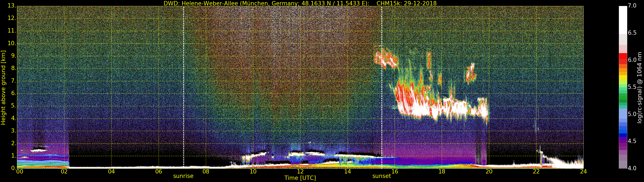Click the 'CHM15k: 29-12-2018' title text
This screenshot has width=644, height=182.
[x=407, y=3]
